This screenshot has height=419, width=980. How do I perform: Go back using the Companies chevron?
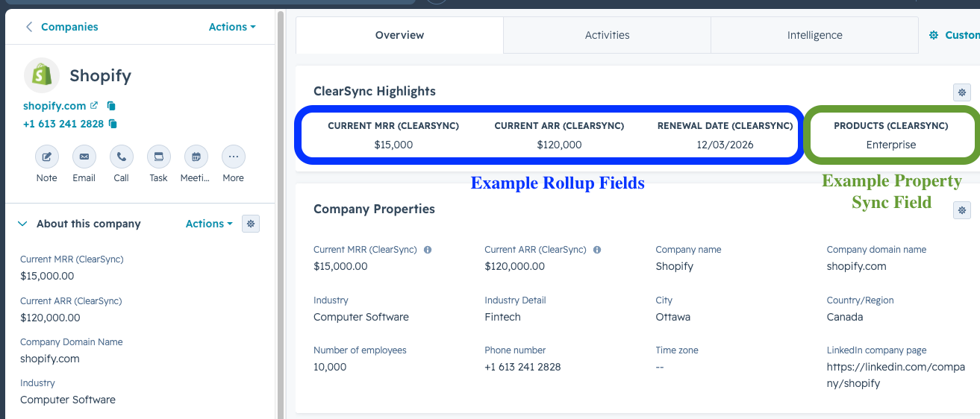[x=29, y=27]
